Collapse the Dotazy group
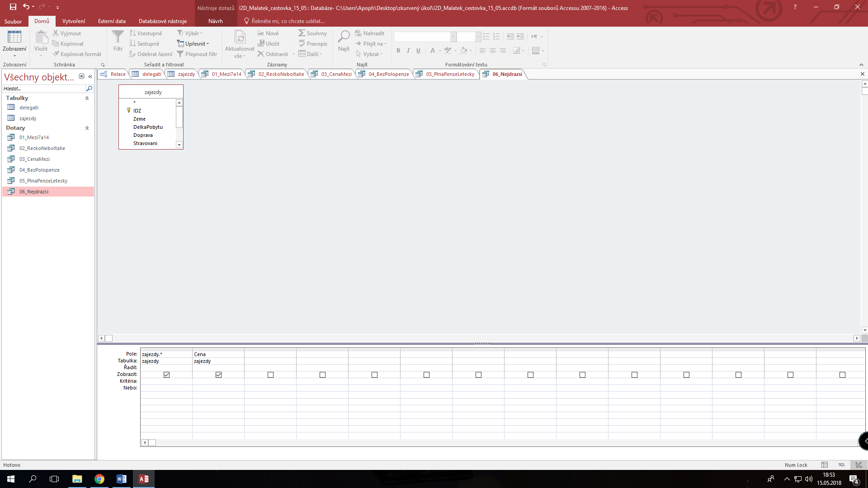868x488 pixels. click(87, 128)
